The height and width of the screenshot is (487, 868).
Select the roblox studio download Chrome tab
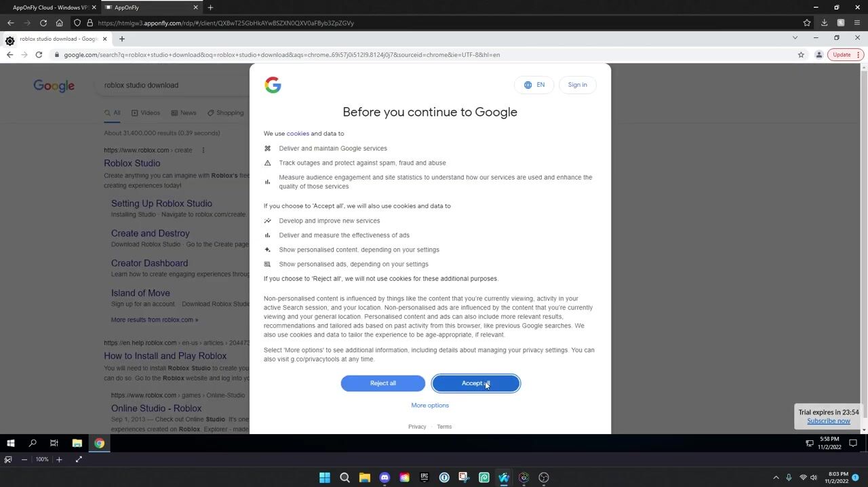coord(58,39)
